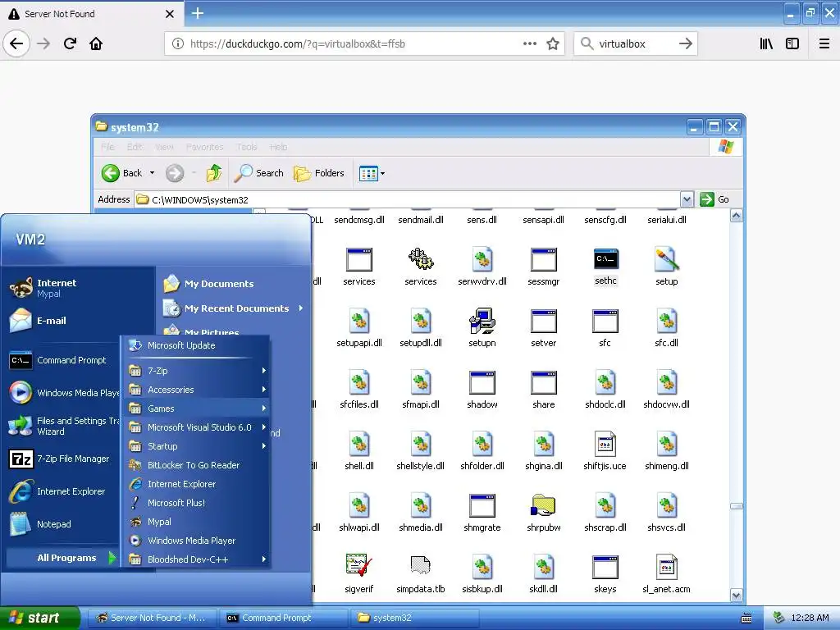Expand the Accessories submenu

[196, 390]
